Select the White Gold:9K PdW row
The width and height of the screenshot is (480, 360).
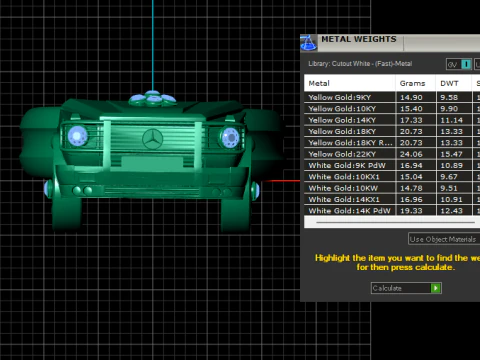coord(392,165)
